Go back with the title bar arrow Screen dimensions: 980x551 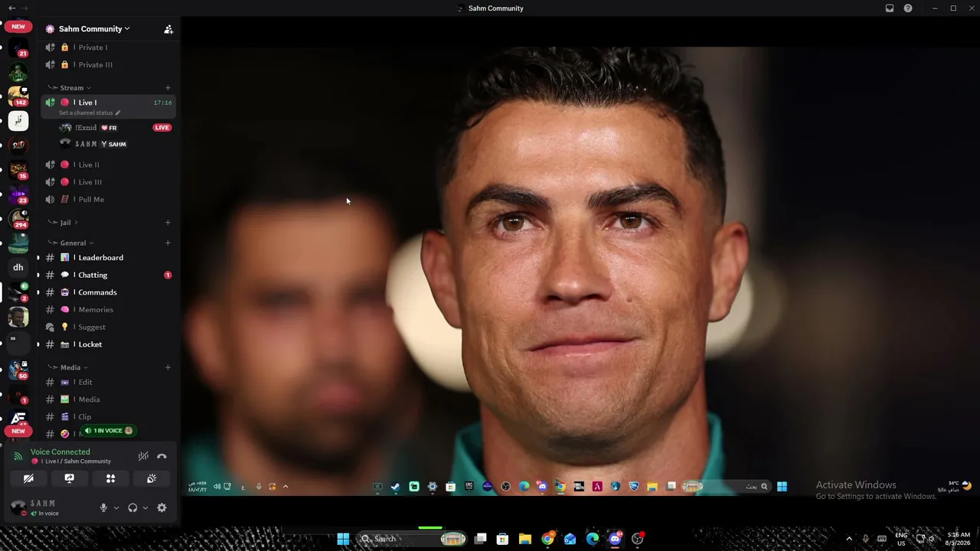click(x=11, y=8)
